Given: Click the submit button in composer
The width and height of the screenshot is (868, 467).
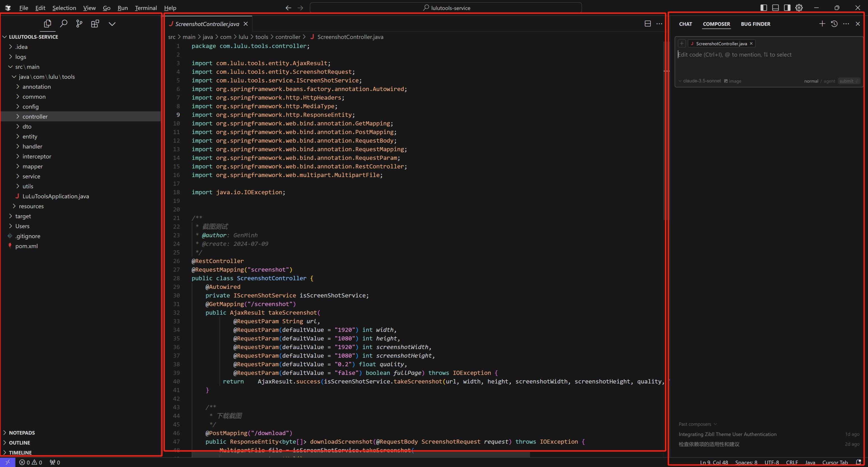Looking at the screenshot, I should click(848, 81).
